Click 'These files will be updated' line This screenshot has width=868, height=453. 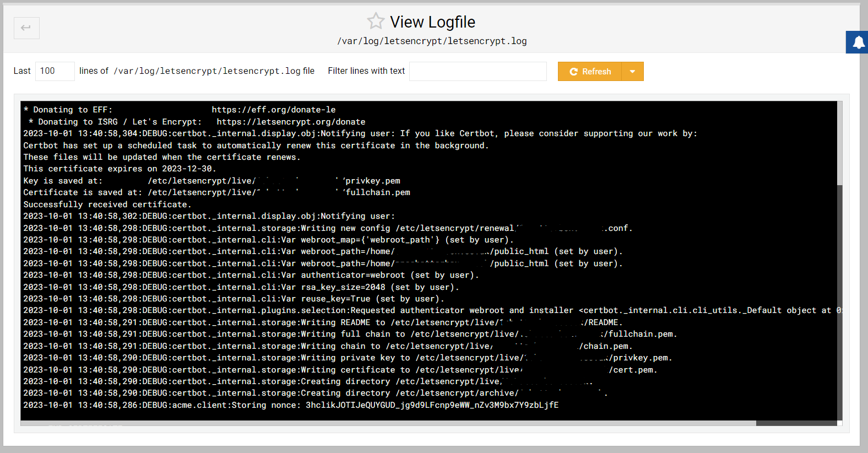click(x=162, y=157)
